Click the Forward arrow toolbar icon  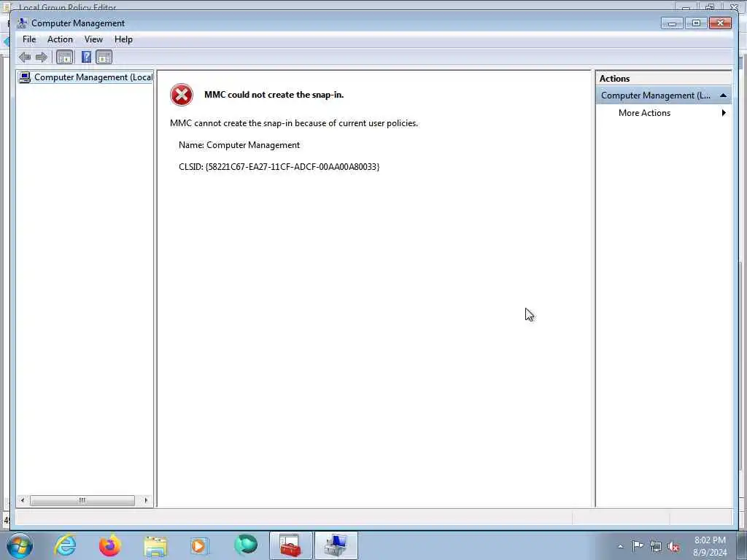pyautogui.click(x=42, y=58)
